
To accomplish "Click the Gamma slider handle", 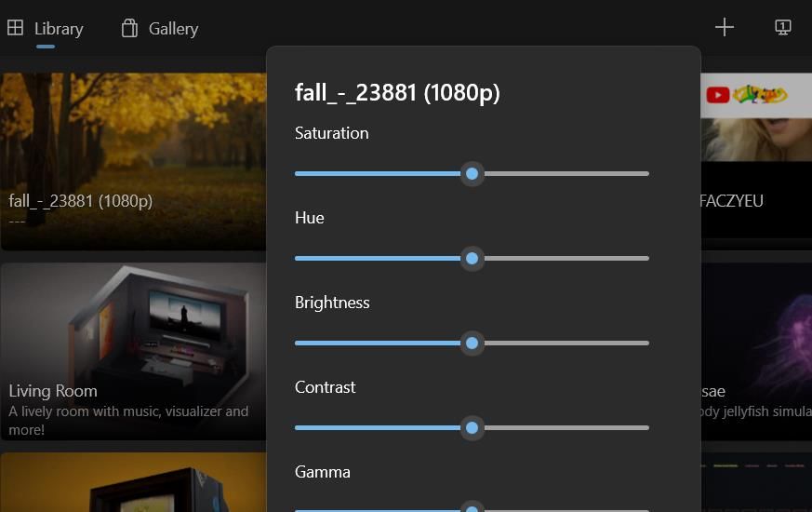I will pos(473,508).
